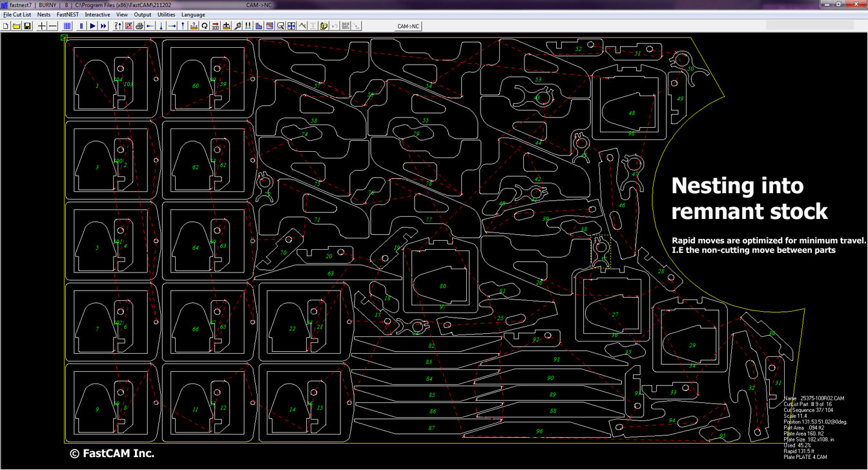Open the File Cut List menu
The image size is (868, 470).
pyautogui.click(x=17, y=14)
